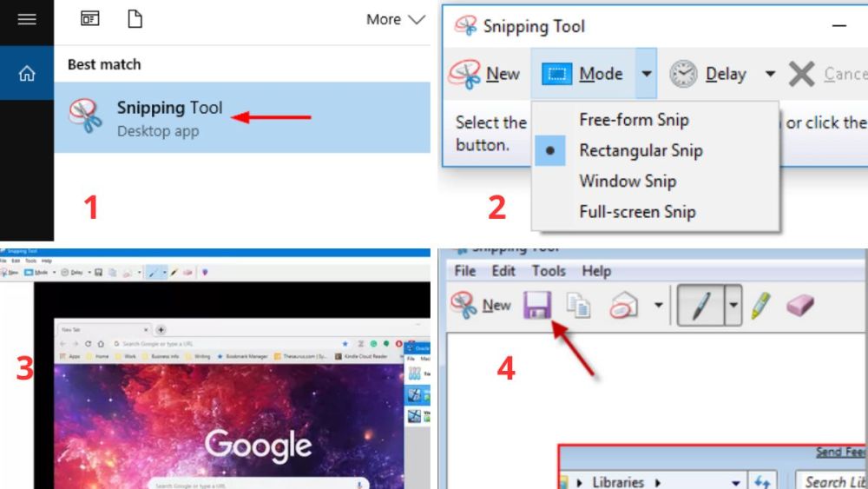
Task: Click the home icon in captured Chrome toolbar
Action: pyautogui.click(x=101, y=344)
